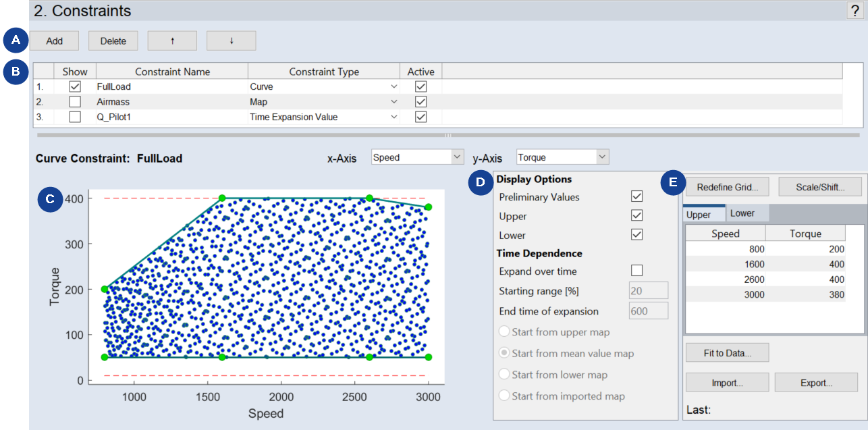Expand Constraint Type dropdown for Airmass

click(x=394, y=102)
